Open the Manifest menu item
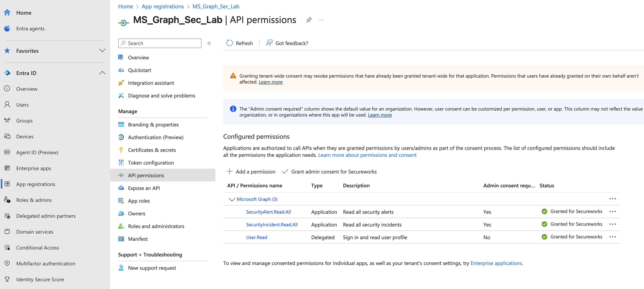Screen dimensions: 644x289 point(138,239)
